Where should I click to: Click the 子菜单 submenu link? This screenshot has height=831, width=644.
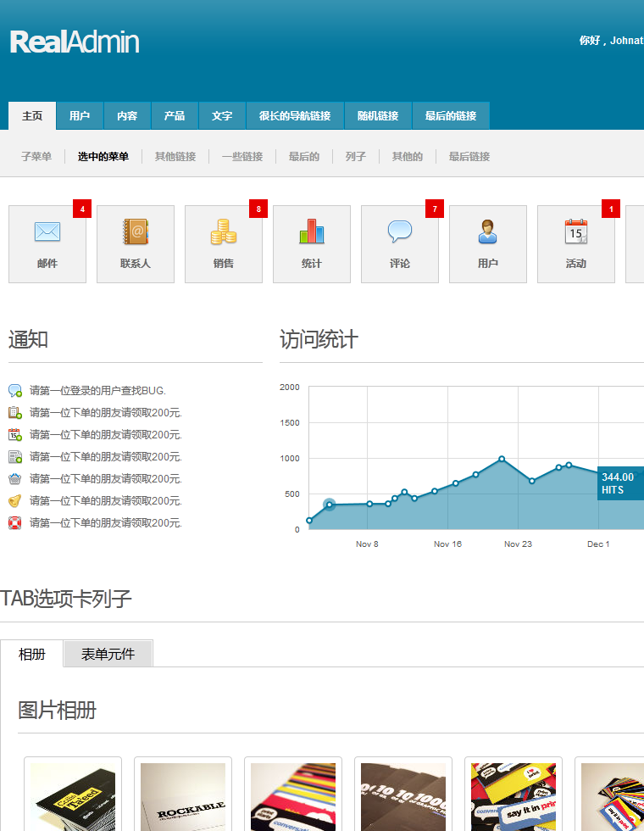[x=36, y=156]
